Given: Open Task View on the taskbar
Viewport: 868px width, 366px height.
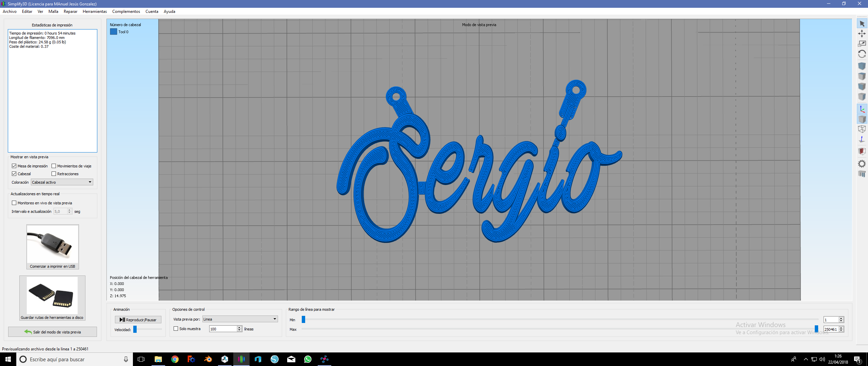Looking at the screenshot, I should [141, 359].
